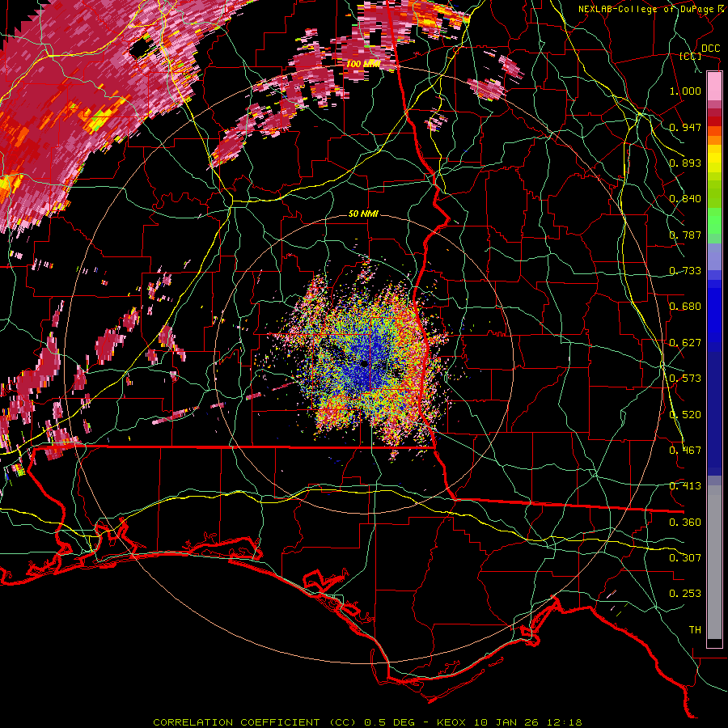Pick the light pink colour band above 1.000
The image size is (728, 728).
point(714,86)
